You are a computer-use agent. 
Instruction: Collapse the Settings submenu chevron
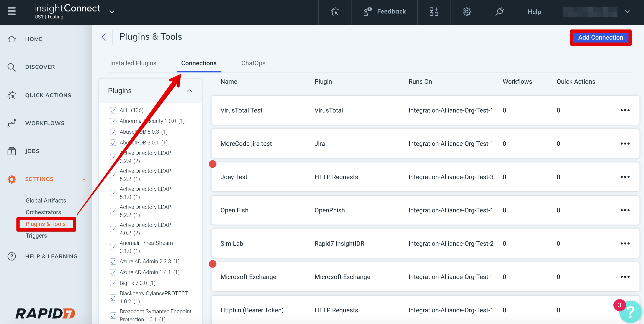point(84,180)
